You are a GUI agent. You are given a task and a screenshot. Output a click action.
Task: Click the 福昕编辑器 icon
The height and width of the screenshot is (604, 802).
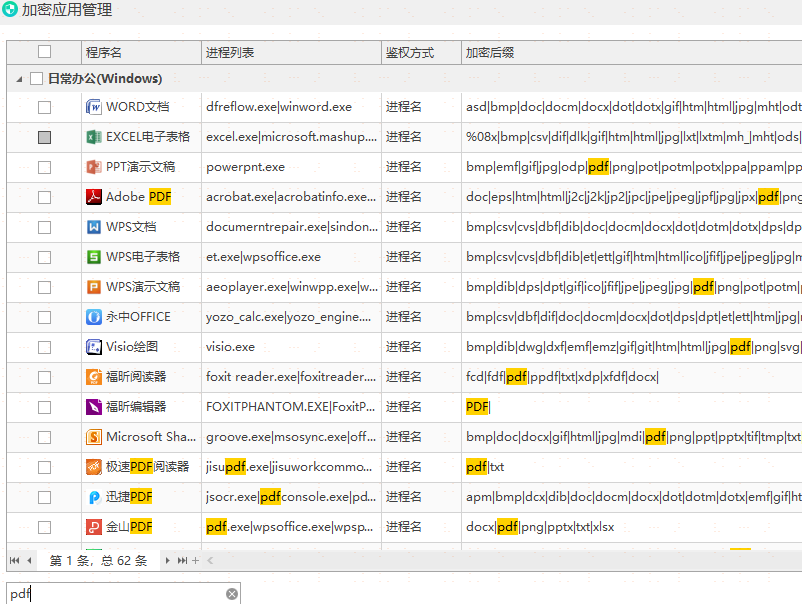[x=94, y=407]
